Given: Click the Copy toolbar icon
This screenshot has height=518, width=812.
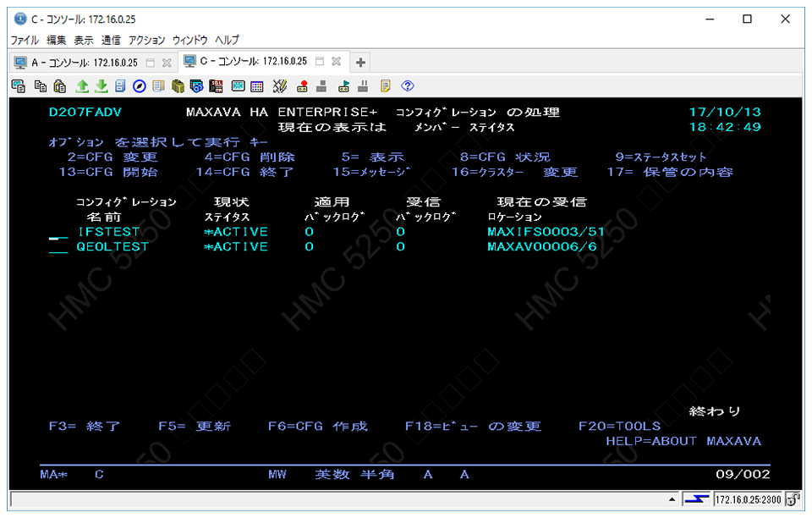Looking at the screenshot, I should (x=40, y=86).
